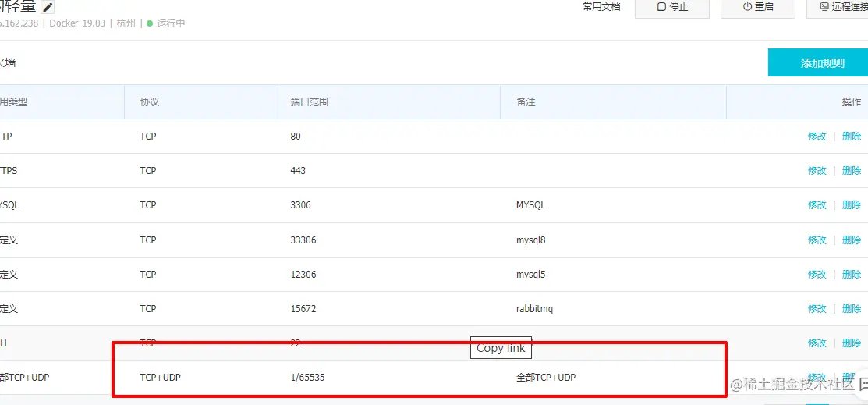Open the 常用文档 link
Viewport: 868px width, 405px height.
tap(602, 7)
